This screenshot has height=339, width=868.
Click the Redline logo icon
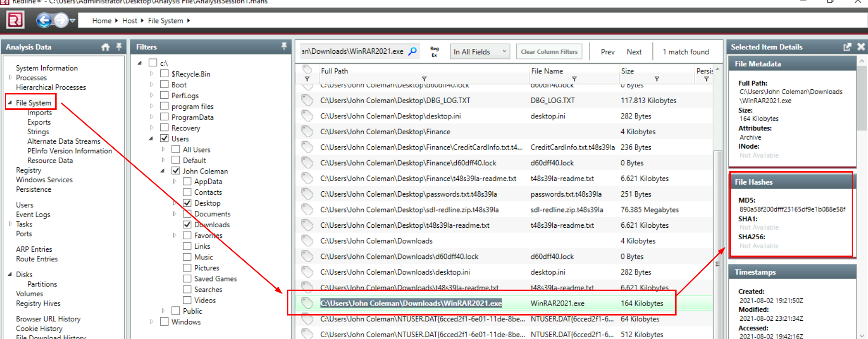(x=15, y=20)
